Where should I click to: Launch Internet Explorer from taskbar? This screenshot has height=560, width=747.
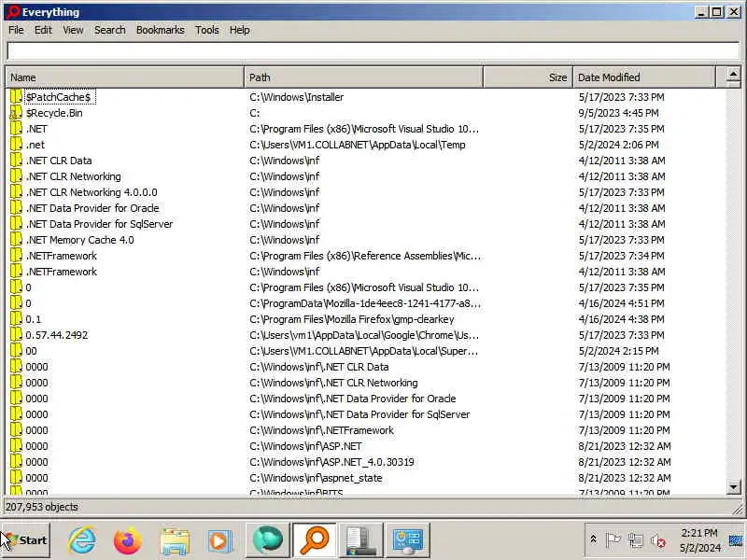82,540
